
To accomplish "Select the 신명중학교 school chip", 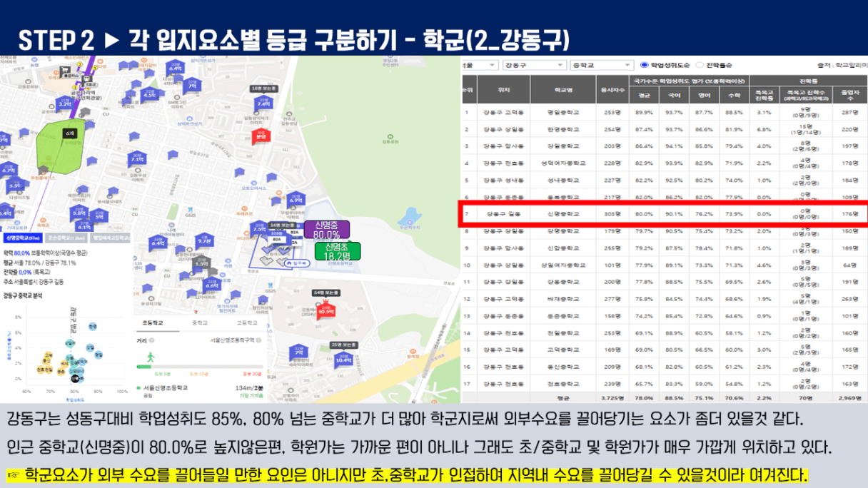I will [24, 238].
